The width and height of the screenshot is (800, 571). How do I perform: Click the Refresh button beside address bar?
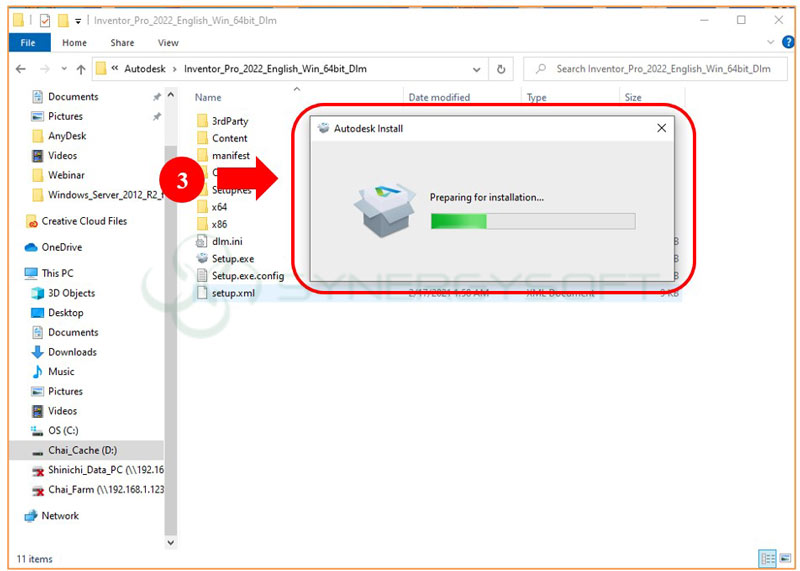(501, 69)
